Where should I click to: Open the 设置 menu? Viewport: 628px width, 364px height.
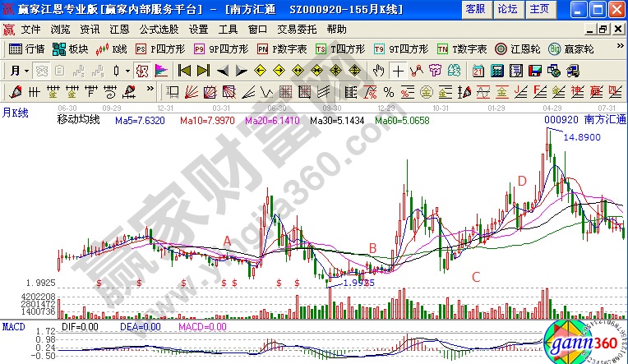[198, 30]
